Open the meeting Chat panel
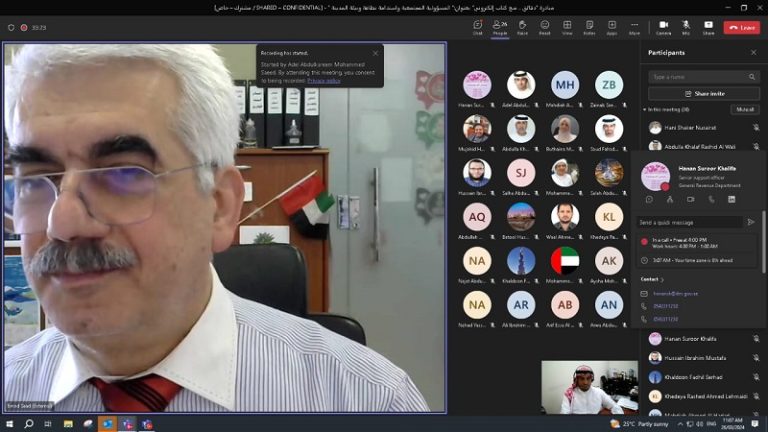 click(478, 27)
